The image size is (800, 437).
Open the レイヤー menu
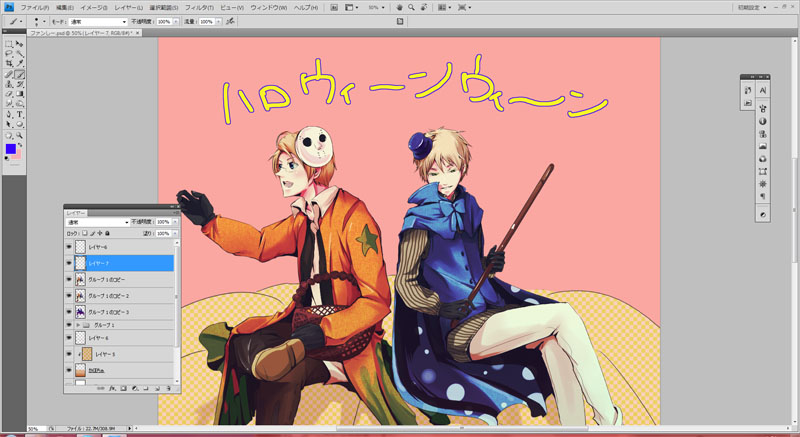point(129,8)
